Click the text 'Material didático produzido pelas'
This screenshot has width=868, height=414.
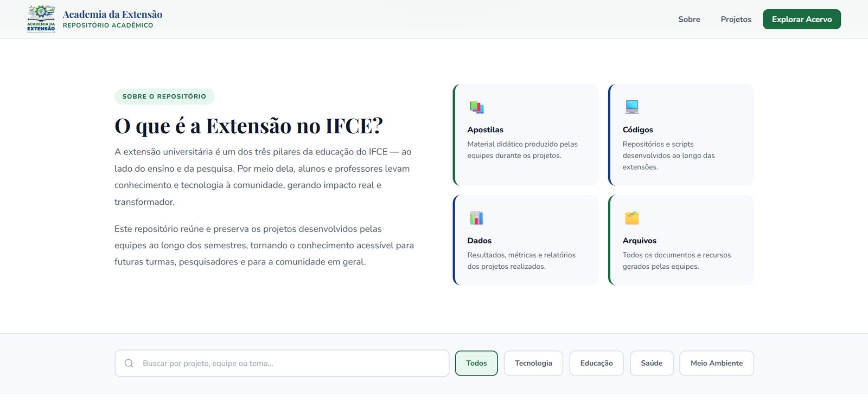coord(522,144)
